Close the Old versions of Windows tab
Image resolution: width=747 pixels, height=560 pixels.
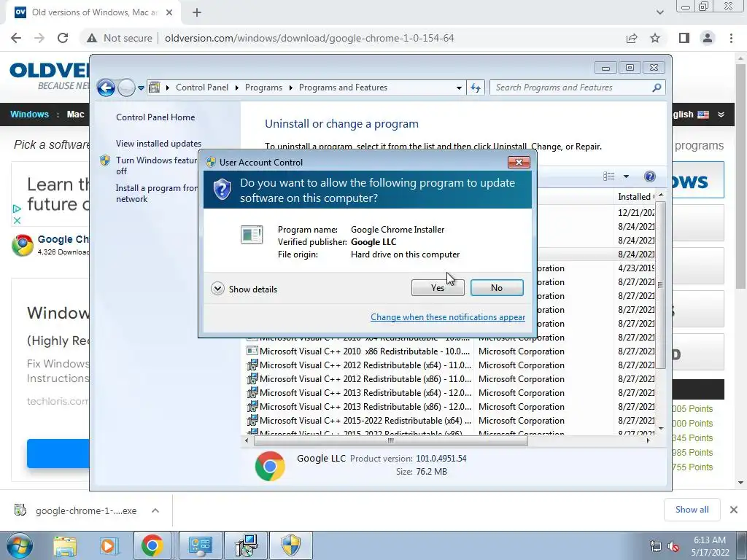coord(169,12)
